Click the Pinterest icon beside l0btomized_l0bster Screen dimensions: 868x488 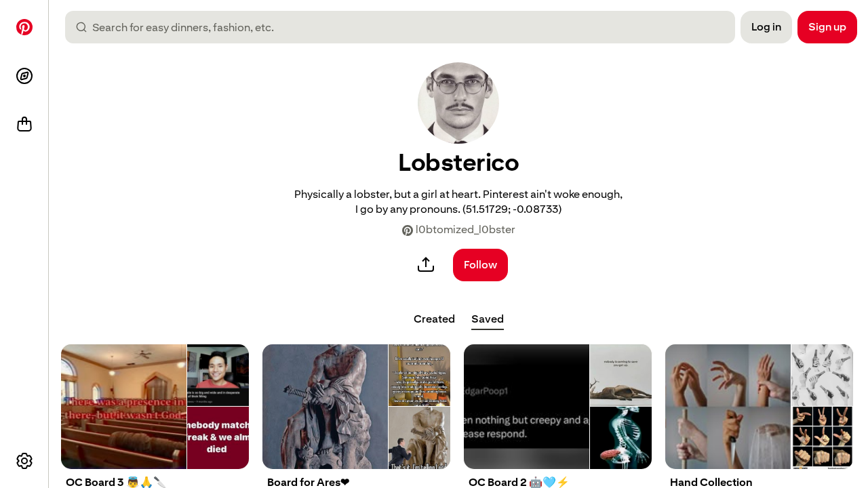(x=408, y=230)
